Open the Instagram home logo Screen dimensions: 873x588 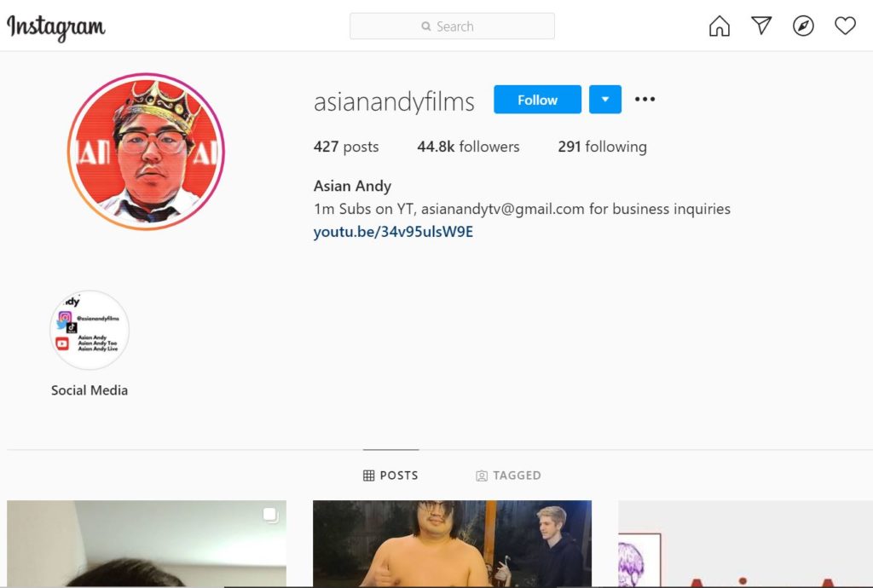(x=55, y=26)
